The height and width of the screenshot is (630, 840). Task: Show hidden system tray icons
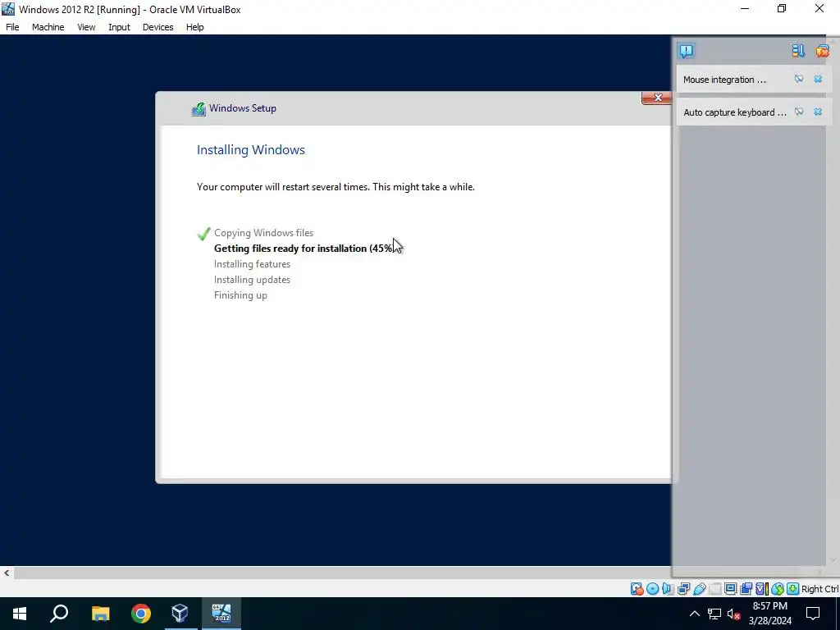[x=694, y=614]
